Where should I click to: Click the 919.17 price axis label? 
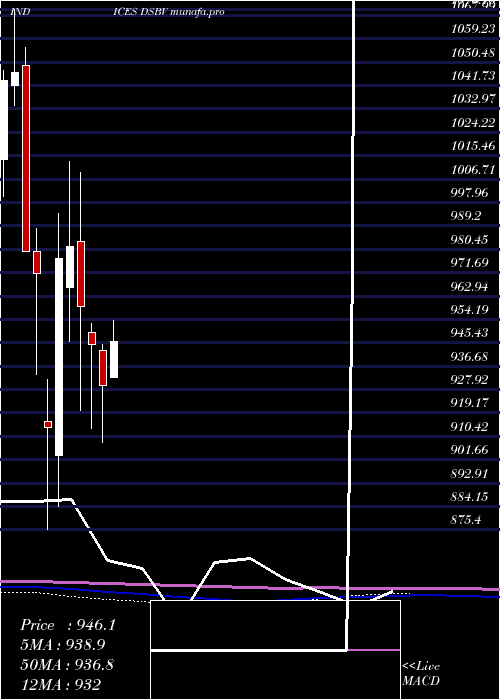(x=470, y=403)
